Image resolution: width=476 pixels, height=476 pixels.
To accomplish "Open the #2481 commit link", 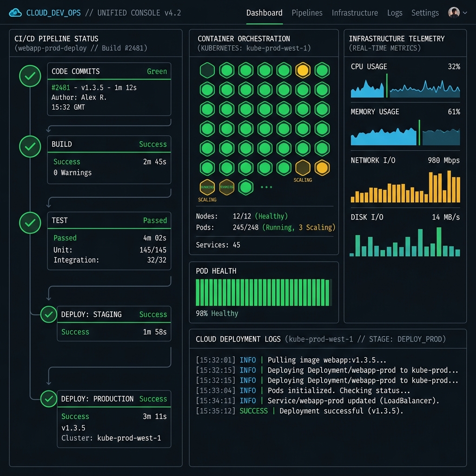I will (61, 88).
